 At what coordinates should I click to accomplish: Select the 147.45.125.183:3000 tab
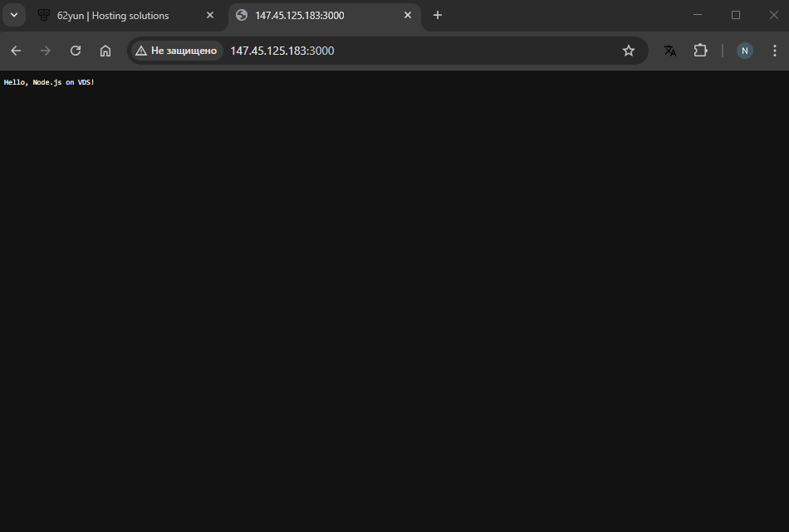(x=316, y=14)
